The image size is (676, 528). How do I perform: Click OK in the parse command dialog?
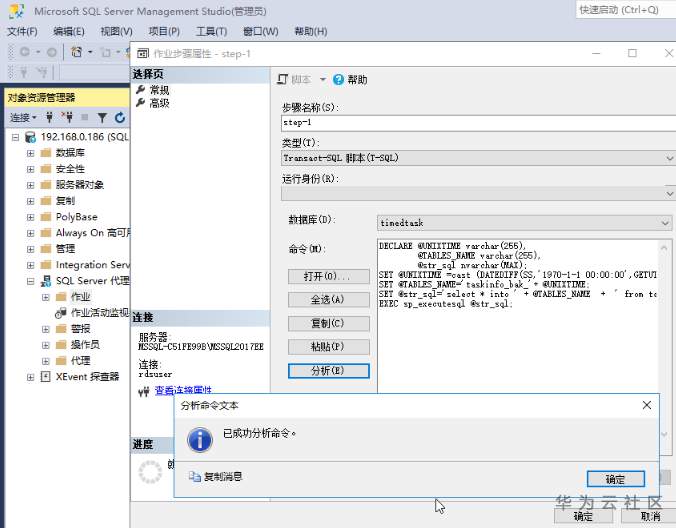616,479
